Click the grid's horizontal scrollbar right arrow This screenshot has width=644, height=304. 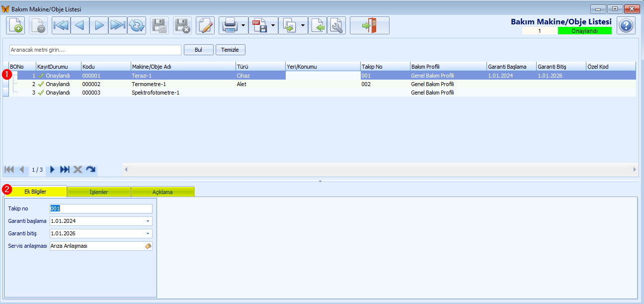click(635, 170)
